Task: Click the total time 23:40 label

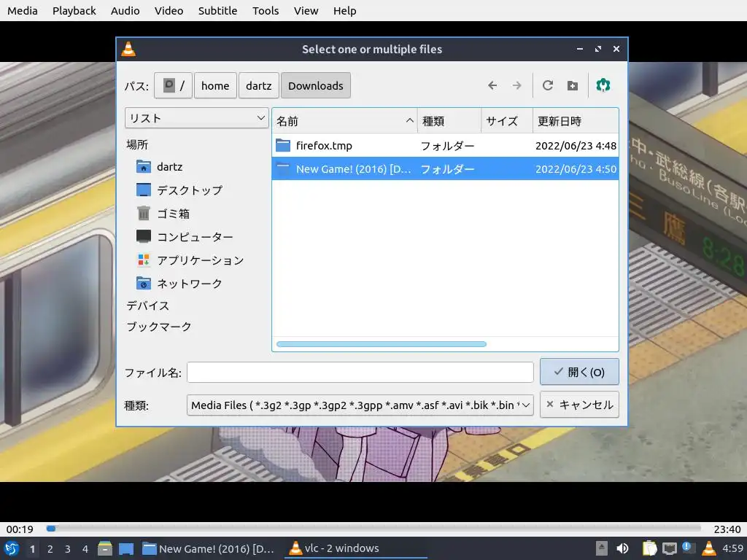Action: coord(727,529)
